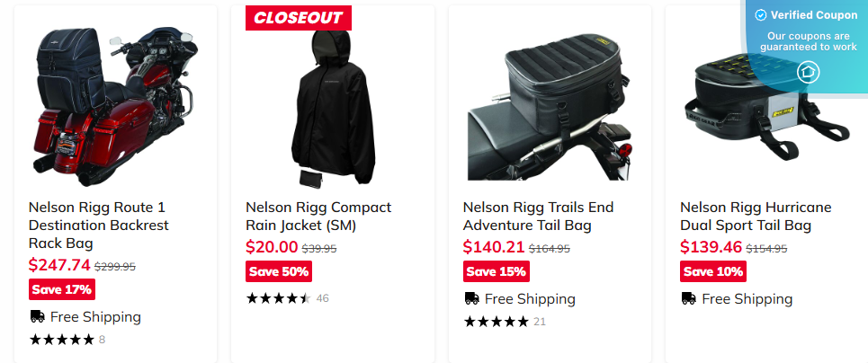Screen dimensions: 868x363
Task: Open Nelson Rigg Hurricane Dual Sport Tail Bag link
Action: pos(756,216)
